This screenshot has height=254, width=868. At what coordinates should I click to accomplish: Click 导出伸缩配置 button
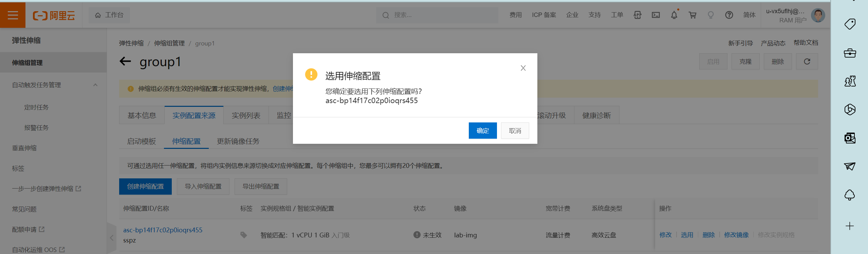pyautogui.click(x=261, y=187)
